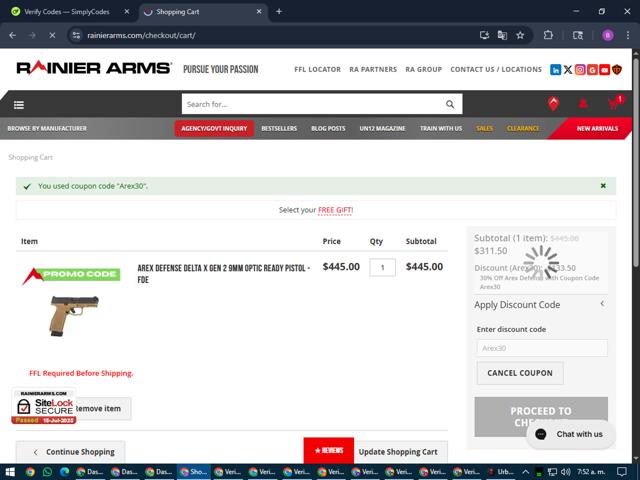Viewport: 640px width, 480px height.
Task: Bookmark this page with star icon
Action: click(x=520, y=36)
